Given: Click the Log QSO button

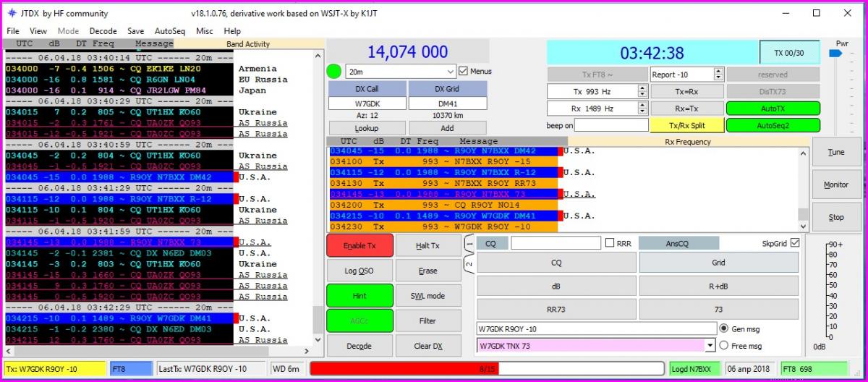Looking at the screenshot, I should tap(359, 271).
